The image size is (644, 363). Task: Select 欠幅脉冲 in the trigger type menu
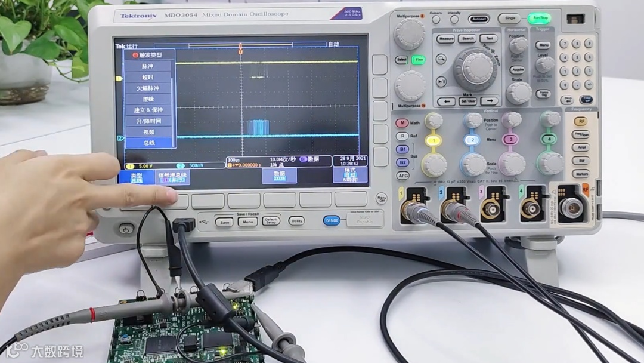(x=148, y=88)
